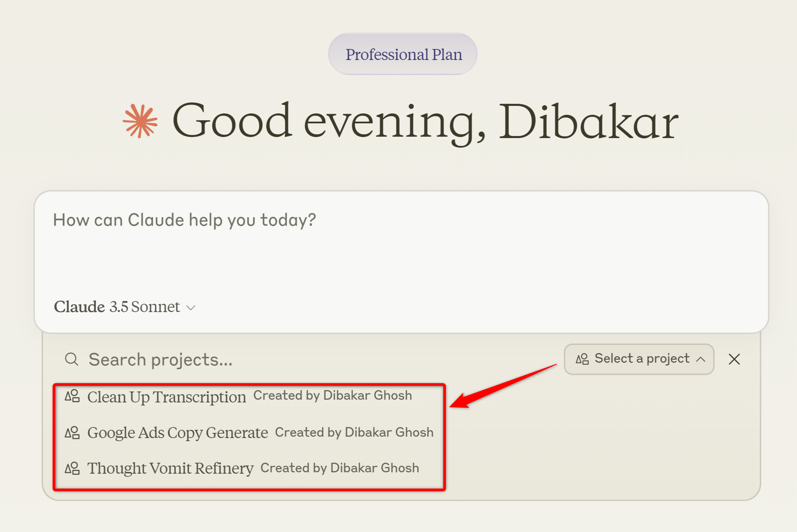
Task: Click the Created by Dibakar Ghosh label
Action: pos(332,395)
